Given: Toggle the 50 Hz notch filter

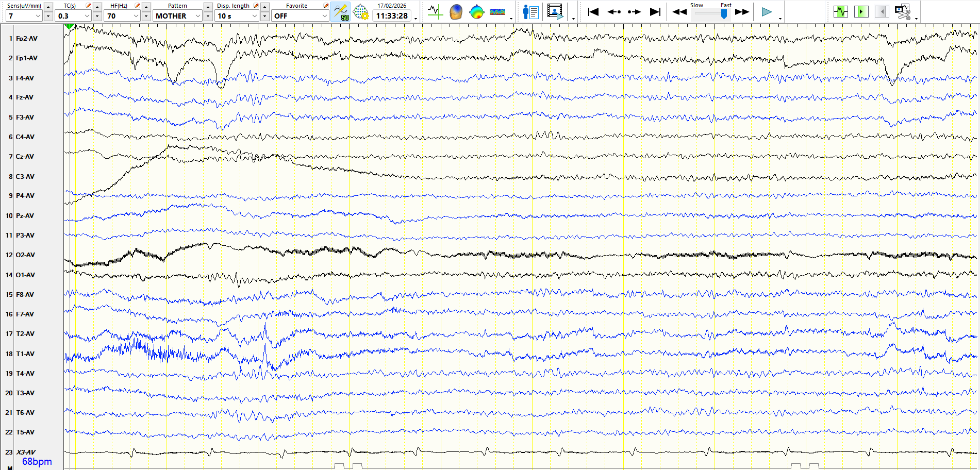Looking at the screenshot, I should pos(340,11).
